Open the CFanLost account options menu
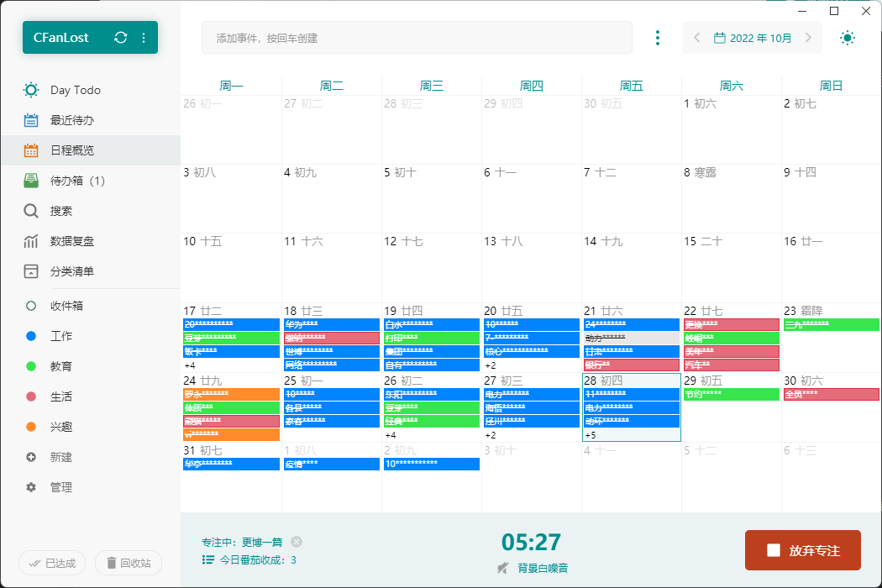Screen dimensions: 882x588 [x=144, y=38]
